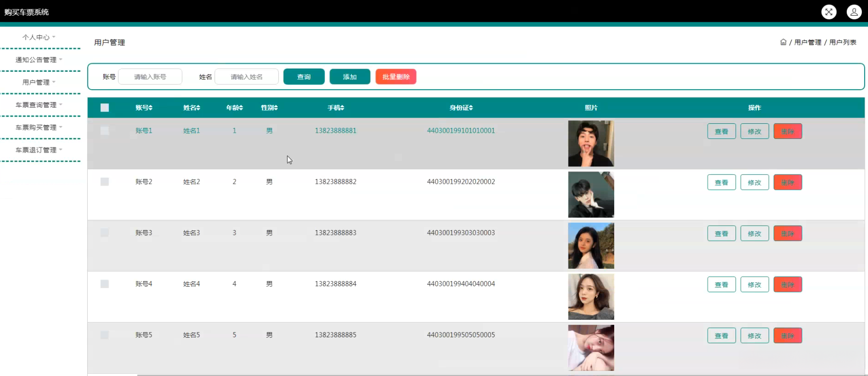Click 用户管理 in the breadcrumb

pos(808,43)
